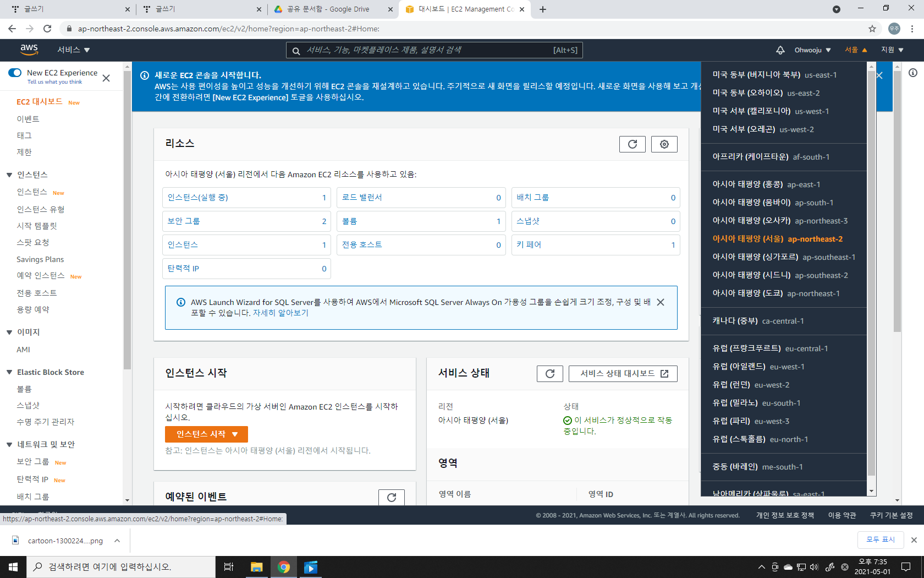Bookmark this page with star icon
Screen dimensions: 924x578
(872, 29)
